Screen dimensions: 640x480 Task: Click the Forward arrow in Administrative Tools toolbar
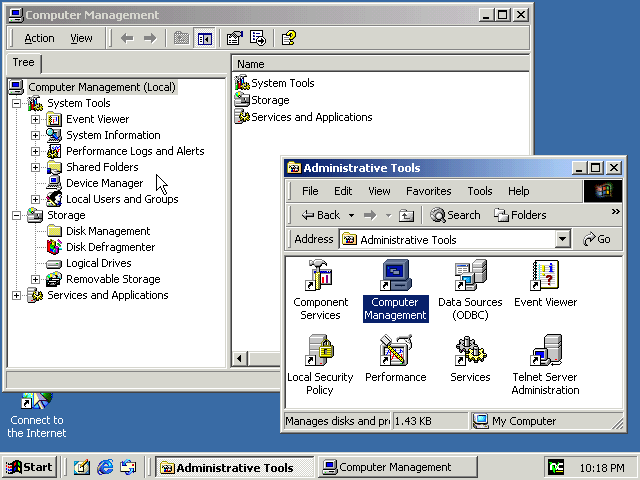click(370, 215)
